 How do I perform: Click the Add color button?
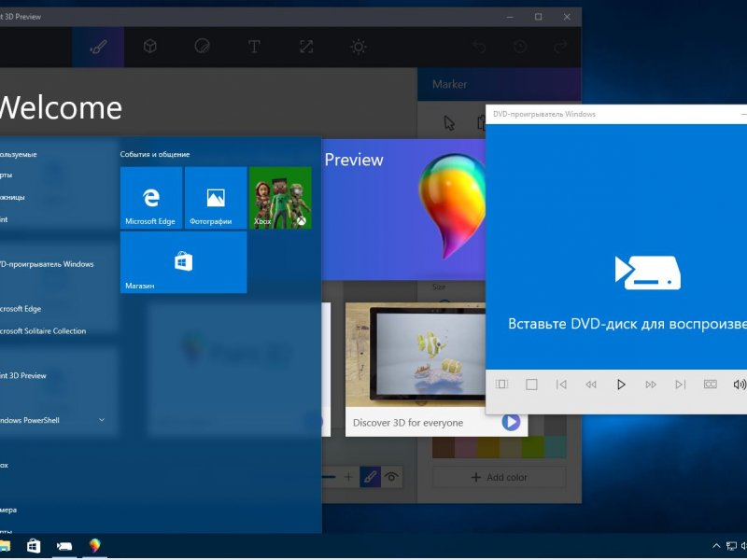(x=500, y=477)
